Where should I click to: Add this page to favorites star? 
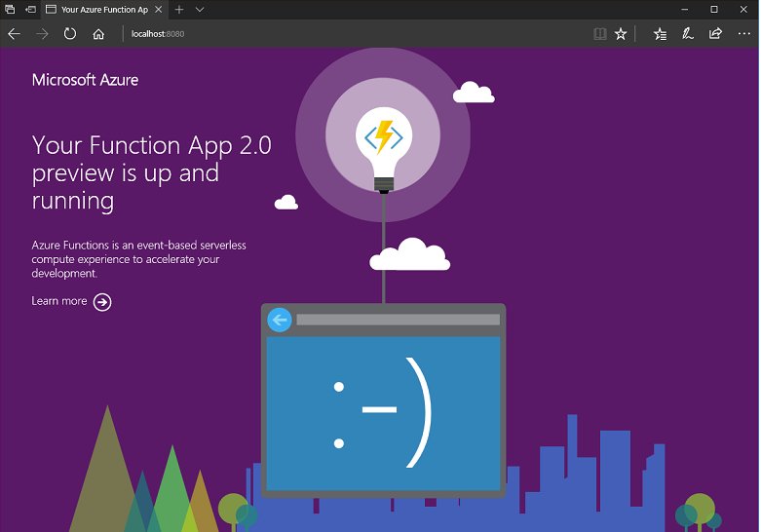621,33
